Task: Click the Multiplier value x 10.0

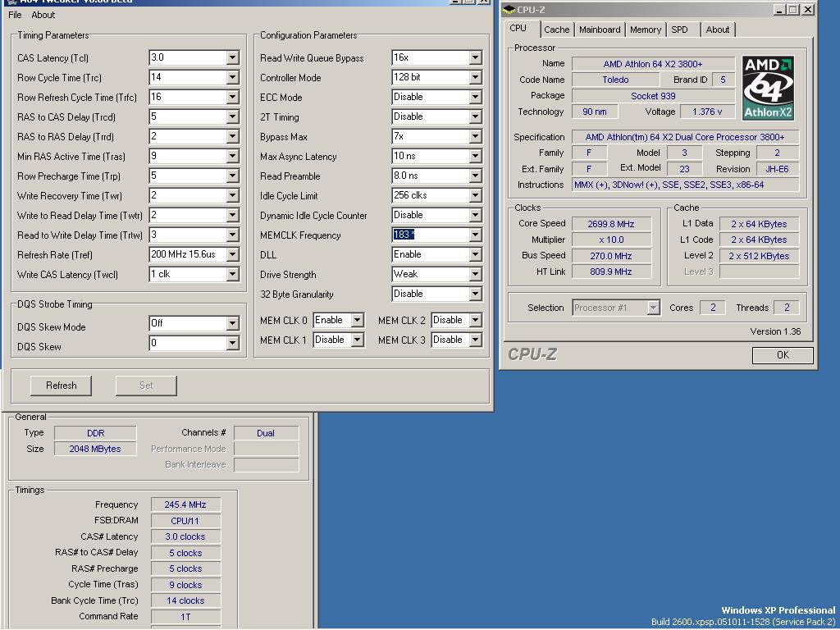Action: [611, 240]
